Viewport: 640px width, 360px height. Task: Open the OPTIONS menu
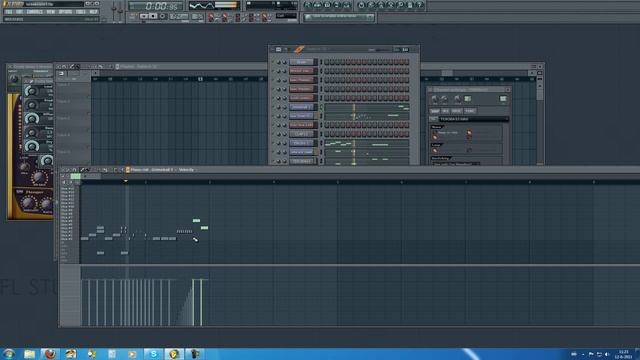pos(65,12)
